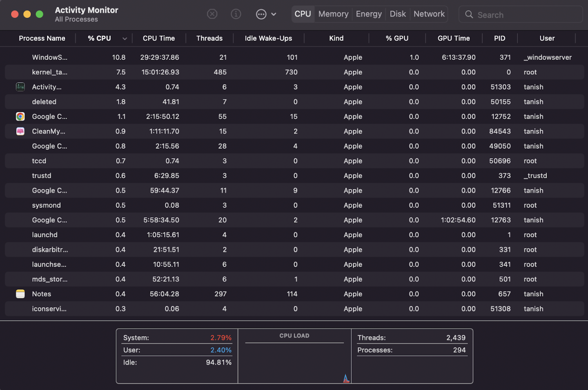Open the process info inspector icon
Image resolution: width=588 pixels, height=390 pixels.
[x=236, y=14]
